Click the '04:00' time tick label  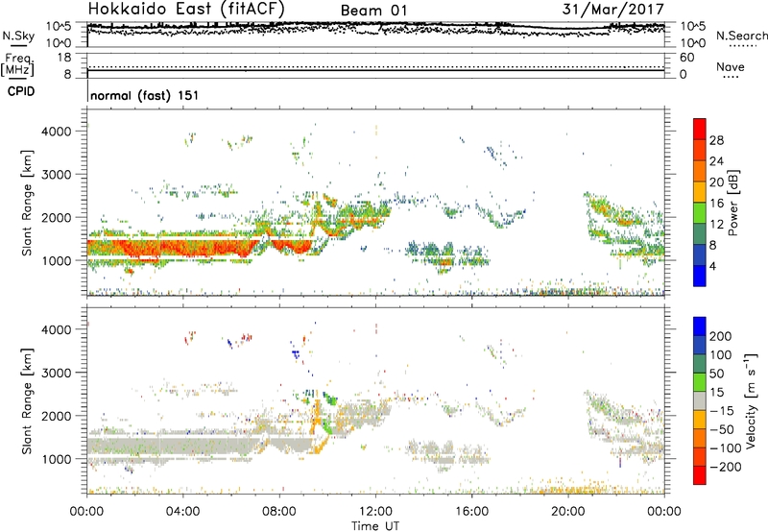[182, 512]
